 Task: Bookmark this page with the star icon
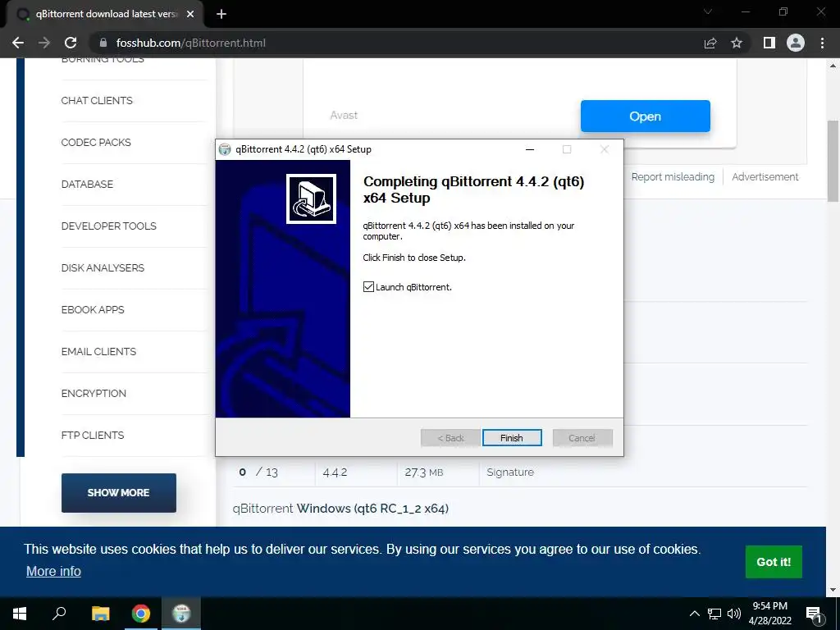pos(737,43)
